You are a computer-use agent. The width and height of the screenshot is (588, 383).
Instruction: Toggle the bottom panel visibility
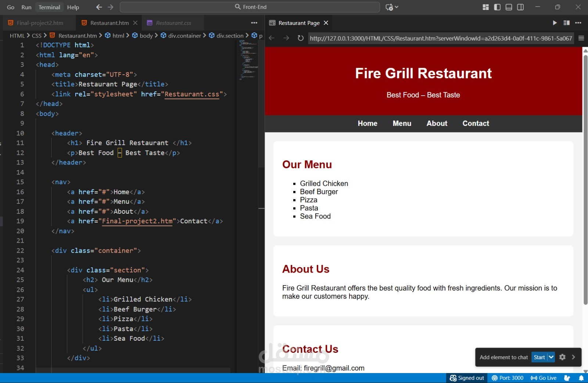(x=509, y=7)
